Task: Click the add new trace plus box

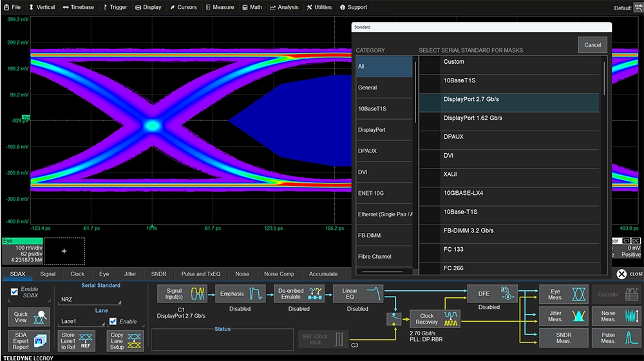Action: (x=64, y=251)
